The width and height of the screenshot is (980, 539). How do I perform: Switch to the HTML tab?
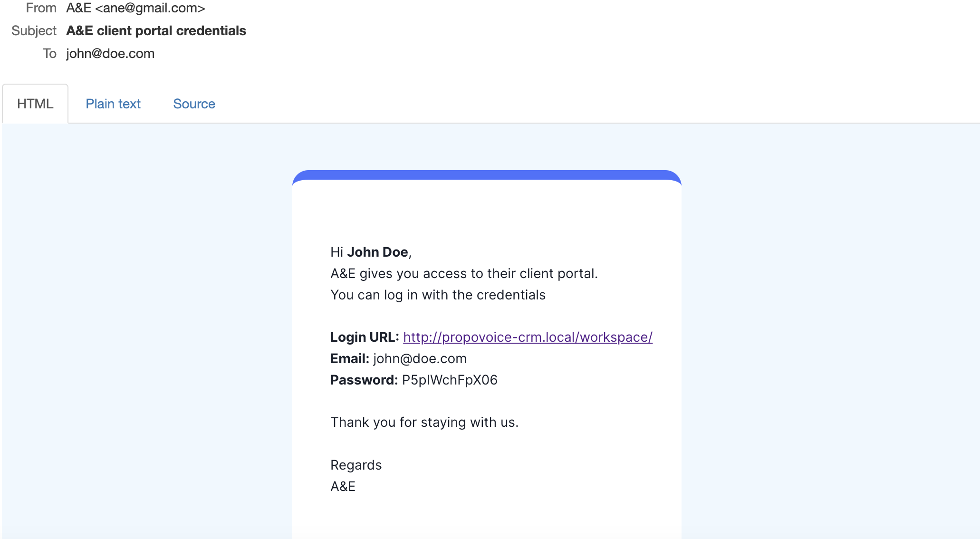click(35, 104)
